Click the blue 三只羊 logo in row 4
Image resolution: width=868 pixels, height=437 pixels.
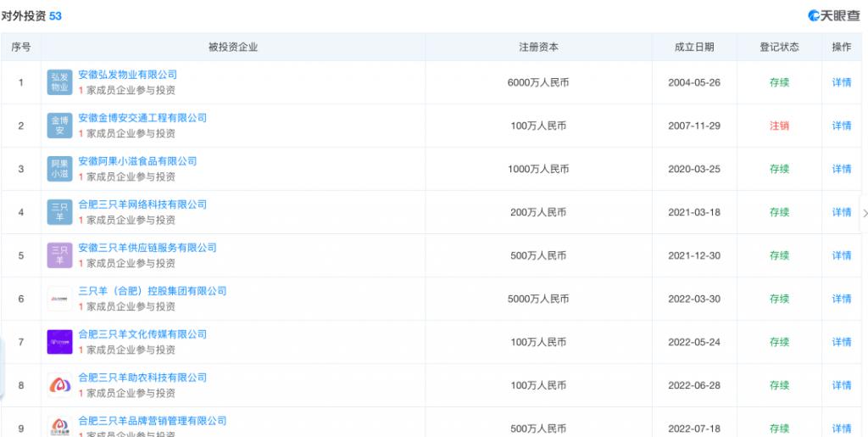(x=59, y=212)
